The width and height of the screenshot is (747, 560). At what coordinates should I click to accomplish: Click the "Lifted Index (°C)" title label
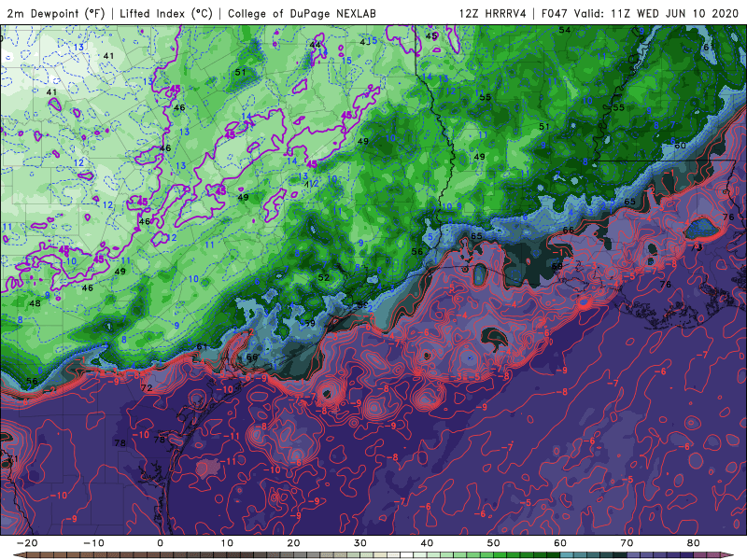[166, 13]
